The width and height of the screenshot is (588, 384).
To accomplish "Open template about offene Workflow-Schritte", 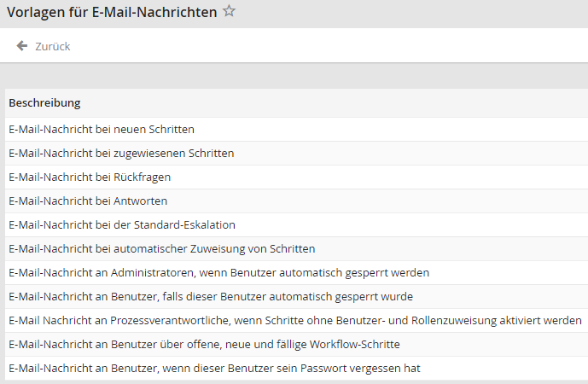I will point(204,345).
